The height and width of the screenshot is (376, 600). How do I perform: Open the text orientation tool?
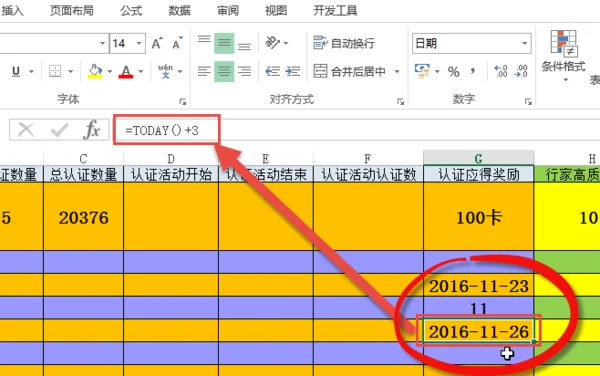coord(273,43)
